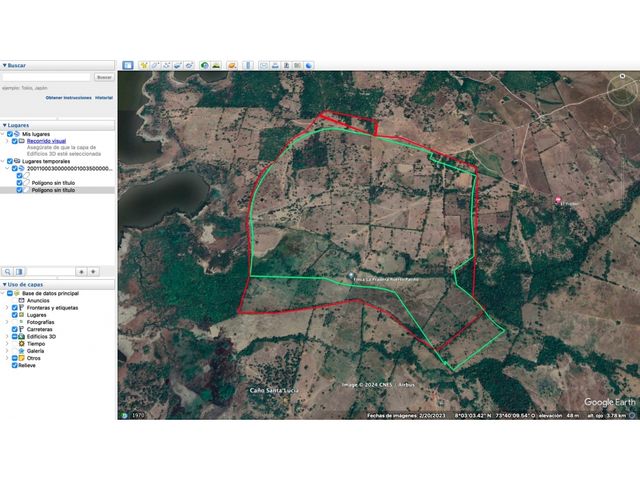The width and height of the screenshot is (640, 480).
Task: Click the compass navigation ring on map
Action: pyautogui.click(x=622, y=91)
